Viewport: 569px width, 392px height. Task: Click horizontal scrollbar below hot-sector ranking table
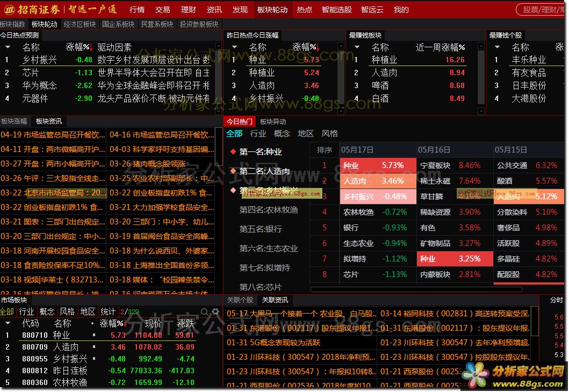pyautogui.click(x=416, y=289)
